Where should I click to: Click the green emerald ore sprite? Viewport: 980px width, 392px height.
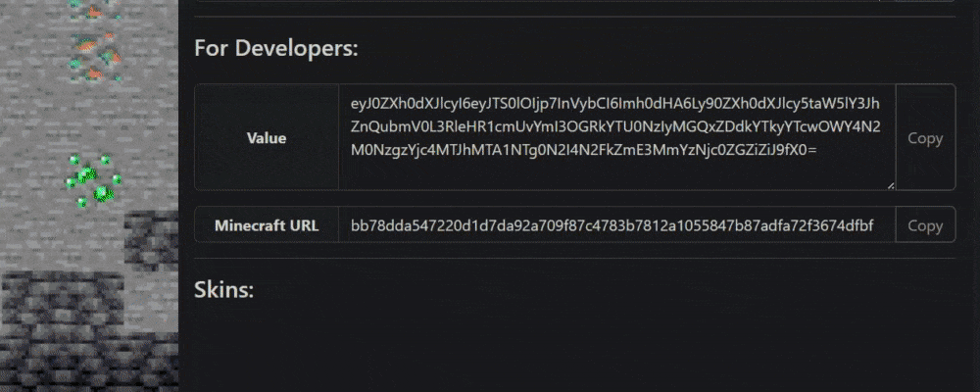pyautogui.click(x=94, y=181)
